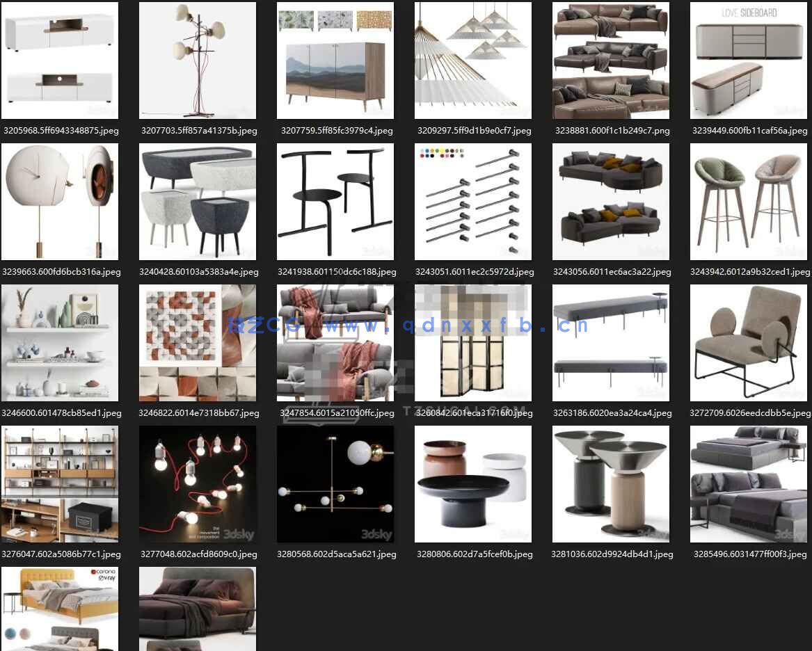Select file name 3246822.6014e7318bb67.jpeg
This screenshot has width=812, height=651.
(199, 412)
